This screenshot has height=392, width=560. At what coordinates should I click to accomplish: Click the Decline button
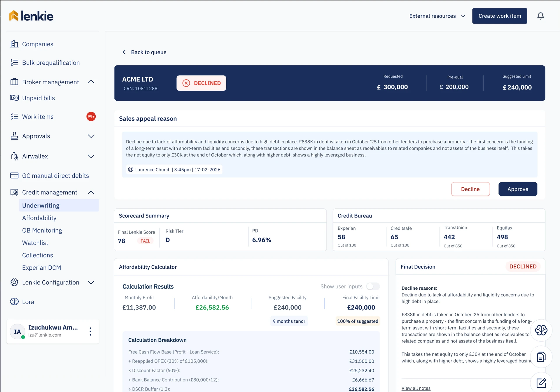tap(470, 189)
